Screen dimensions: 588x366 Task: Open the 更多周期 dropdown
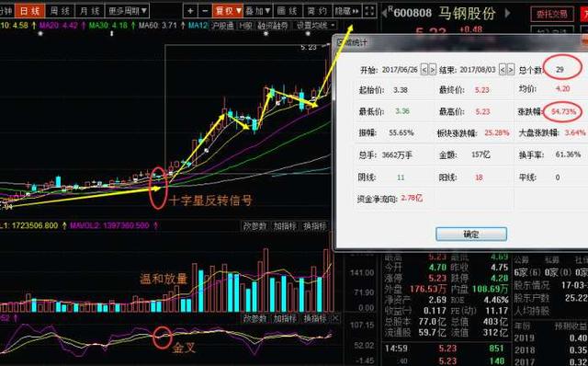(x=128, y=11)
